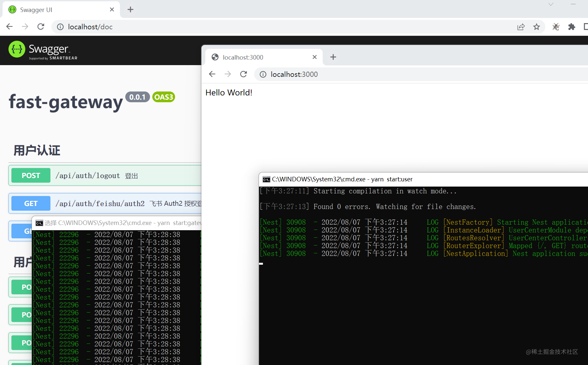View the site info icon for localhost:3000
The image size is (588, 365).
[263, 74]
